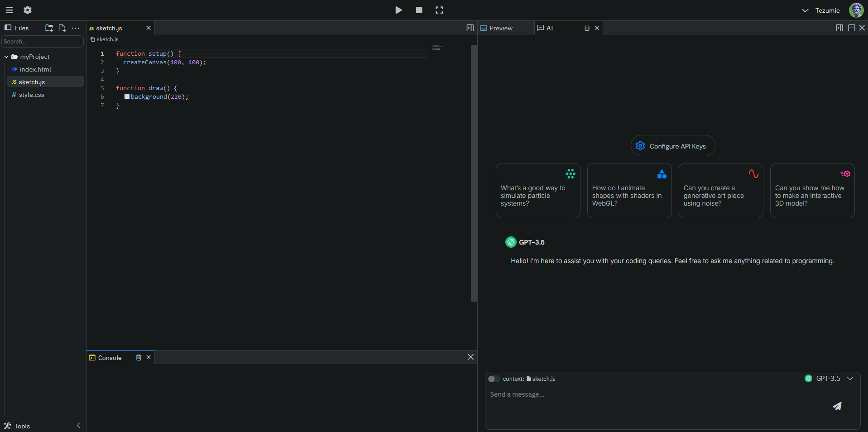Click Configure API Keys button

672,146
